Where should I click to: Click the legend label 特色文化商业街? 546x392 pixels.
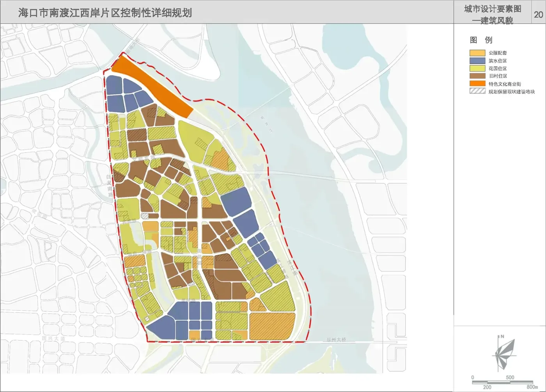point(505,84)
